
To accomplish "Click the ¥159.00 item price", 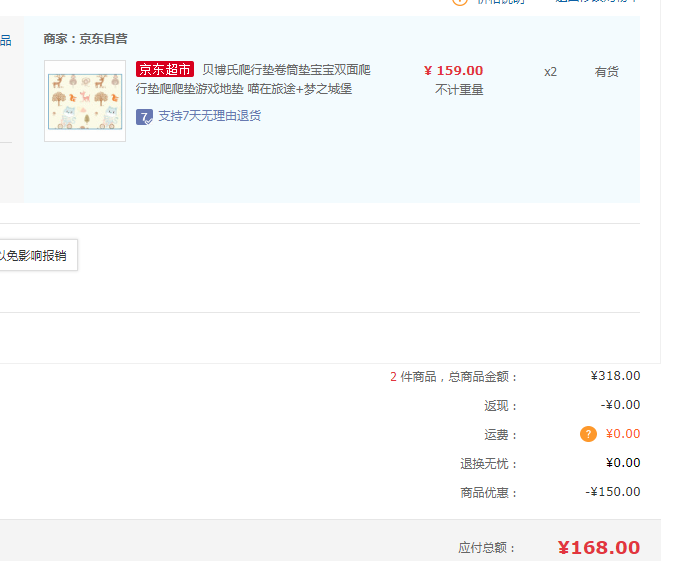I will point(453,71).
